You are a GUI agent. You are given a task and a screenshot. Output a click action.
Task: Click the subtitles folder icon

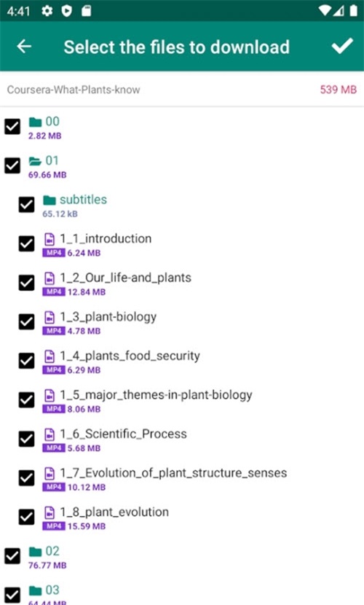[50, 200]
